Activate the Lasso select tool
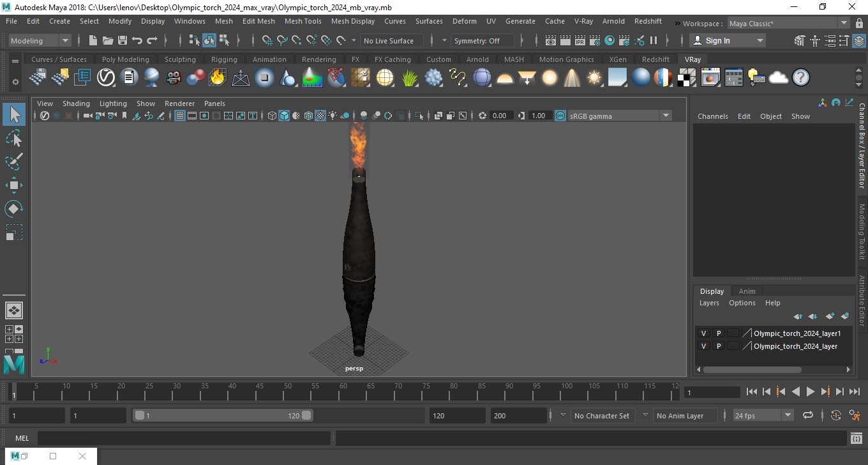The height and width of the screenshot is (465, 868). 14,138
